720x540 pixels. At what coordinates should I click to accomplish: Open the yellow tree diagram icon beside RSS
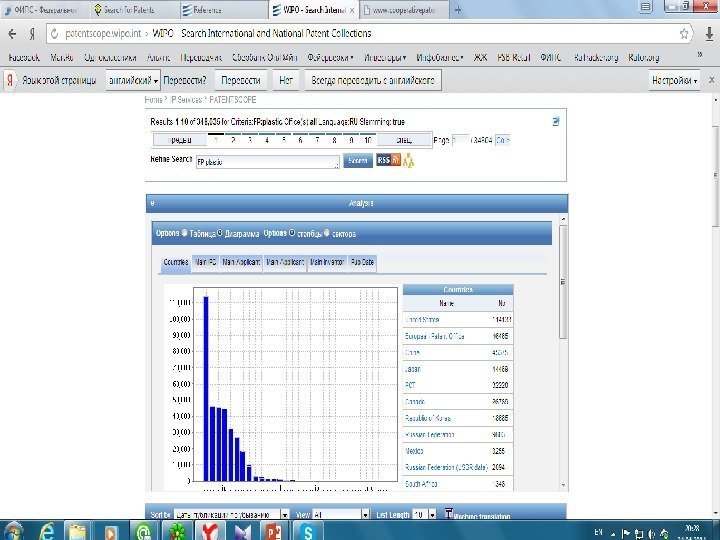coord(408,160)
